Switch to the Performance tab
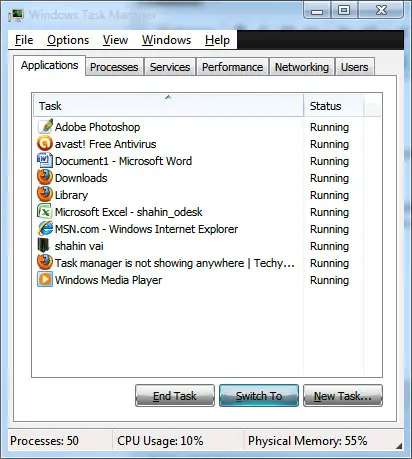The width and height of the screenshot is (412, 459). [232, 67]
